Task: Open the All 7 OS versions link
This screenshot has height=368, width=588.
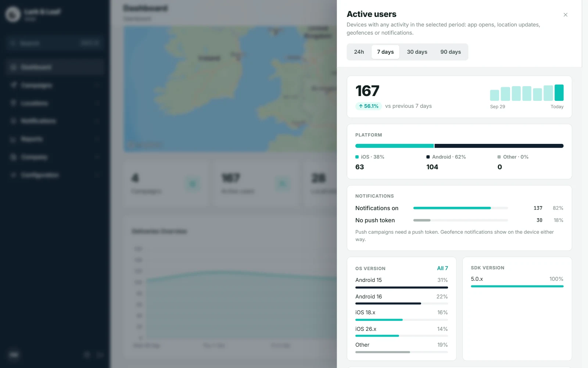Action: pyautogui.click(x=442, y=268)
